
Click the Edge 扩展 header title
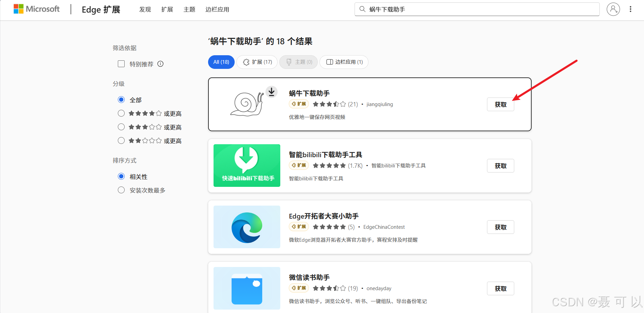coord(101,10)
